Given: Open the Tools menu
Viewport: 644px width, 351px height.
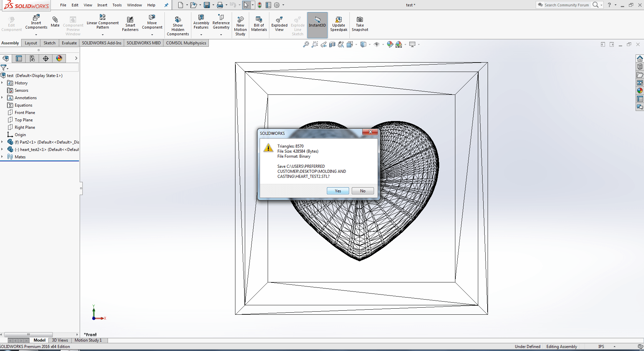Looking at the screenshot, I should click(117, 5).
